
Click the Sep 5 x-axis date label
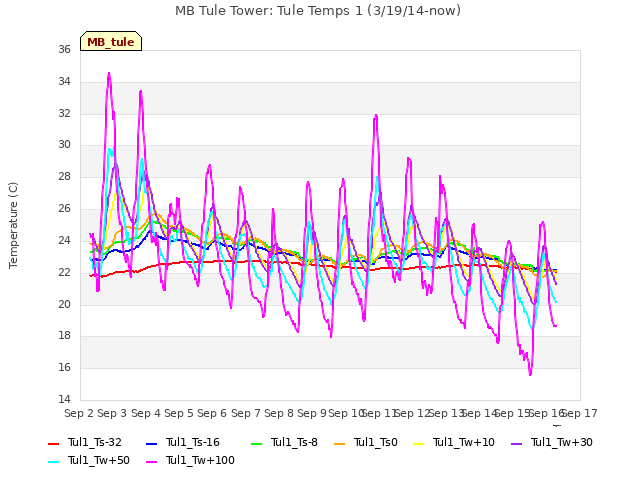point(179,413)
